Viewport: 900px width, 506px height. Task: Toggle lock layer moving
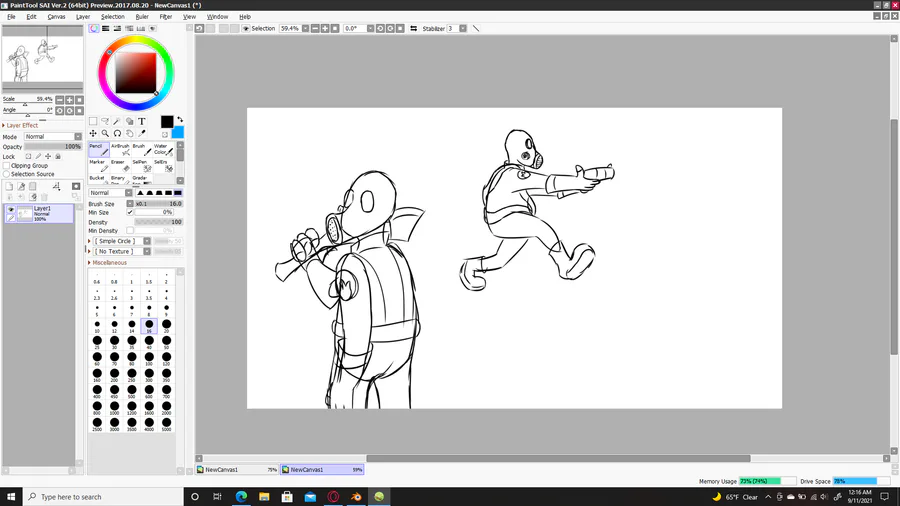48,156
